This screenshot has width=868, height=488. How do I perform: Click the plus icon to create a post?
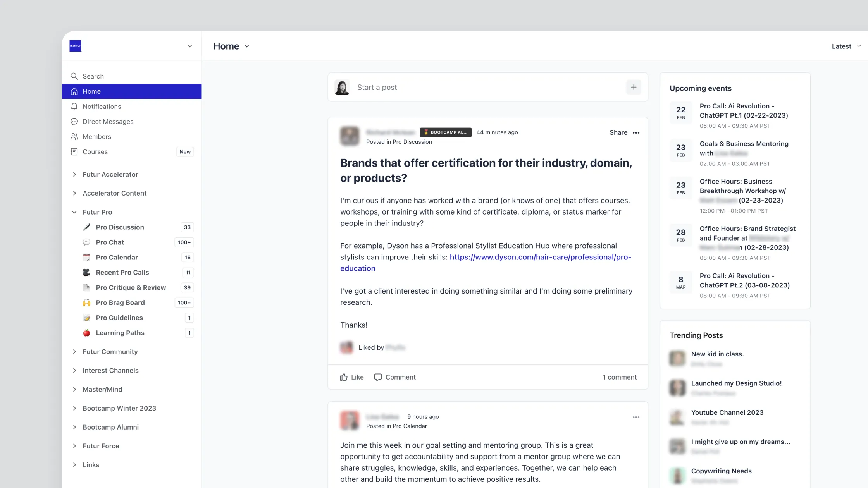click(x=634, y=87)
